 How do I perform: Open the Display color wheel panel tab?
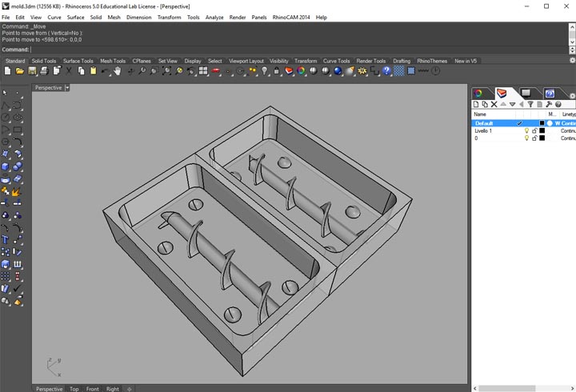(x=478, y=93)
